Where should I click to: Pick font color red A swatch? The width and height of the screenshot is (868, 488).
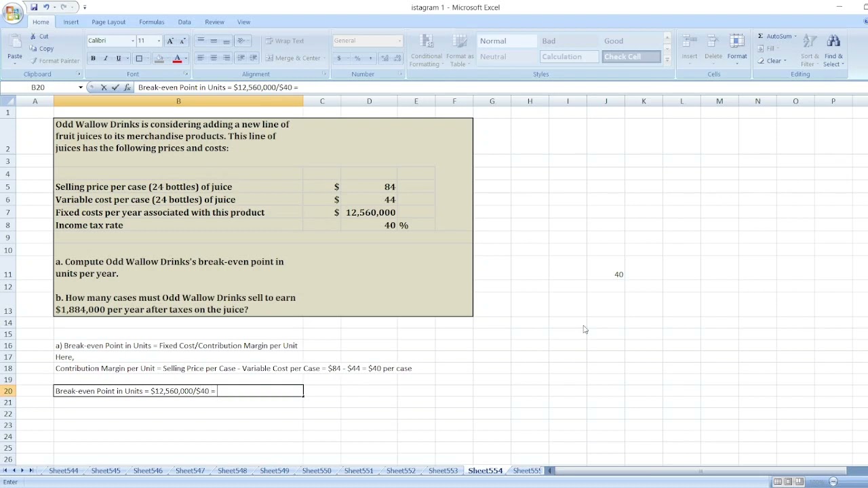point(177,58)
